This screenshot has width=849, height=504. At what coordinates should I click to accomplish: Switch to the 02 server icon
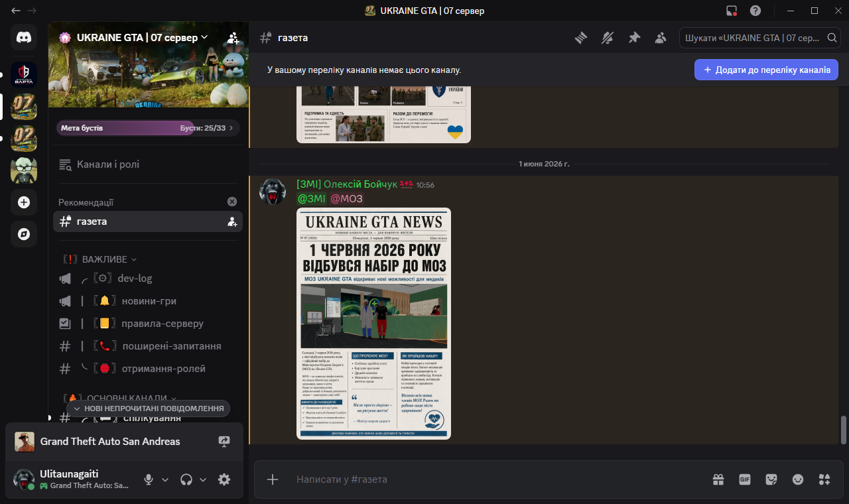[x=24, y=139]
